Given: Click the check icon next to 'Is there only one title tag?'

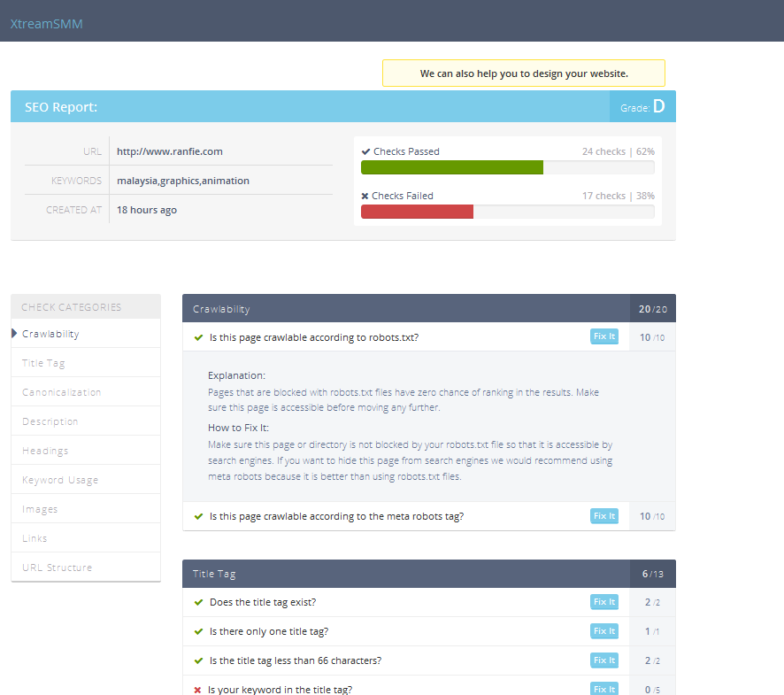Looking at the screenshot, I should [198, 631].
